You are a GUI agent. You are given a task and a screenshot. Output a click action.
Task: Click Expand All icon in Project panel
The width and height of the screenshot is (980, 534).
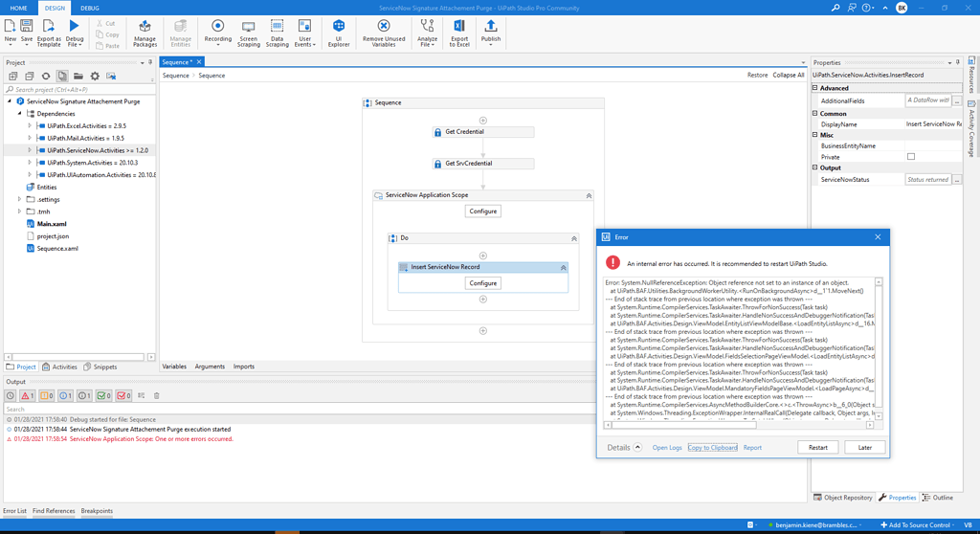13,77
